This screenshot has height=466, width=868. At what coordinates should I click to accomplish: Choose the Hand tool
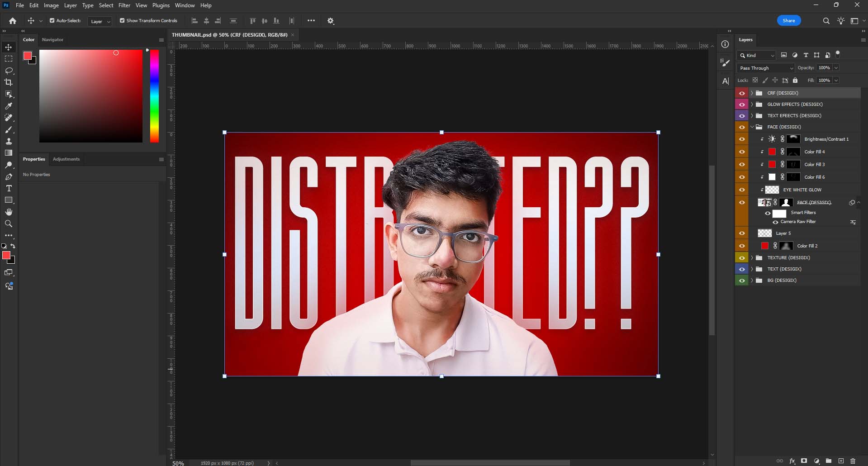pyautogui.click(x=9, y=212)
